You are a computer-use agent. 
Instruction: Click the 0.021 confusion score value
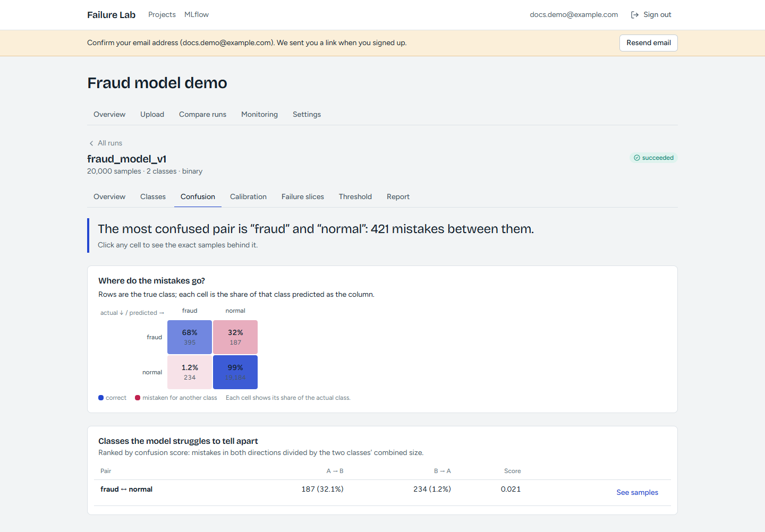[x=511, y=490]
